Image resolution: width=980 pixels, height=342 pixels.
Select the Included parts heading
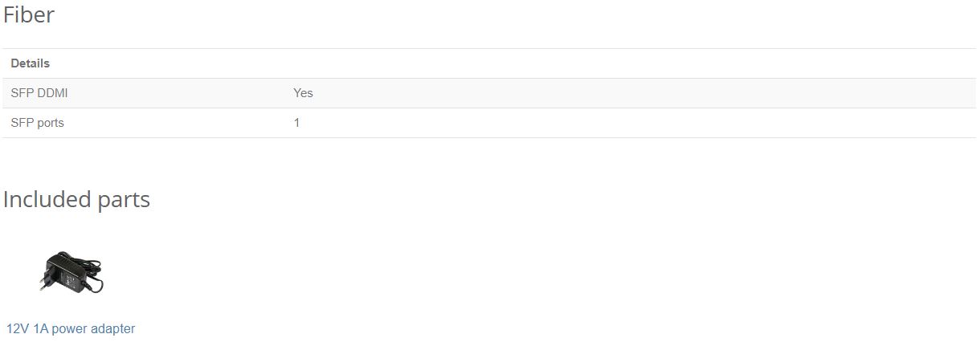[x=76, y=199]
